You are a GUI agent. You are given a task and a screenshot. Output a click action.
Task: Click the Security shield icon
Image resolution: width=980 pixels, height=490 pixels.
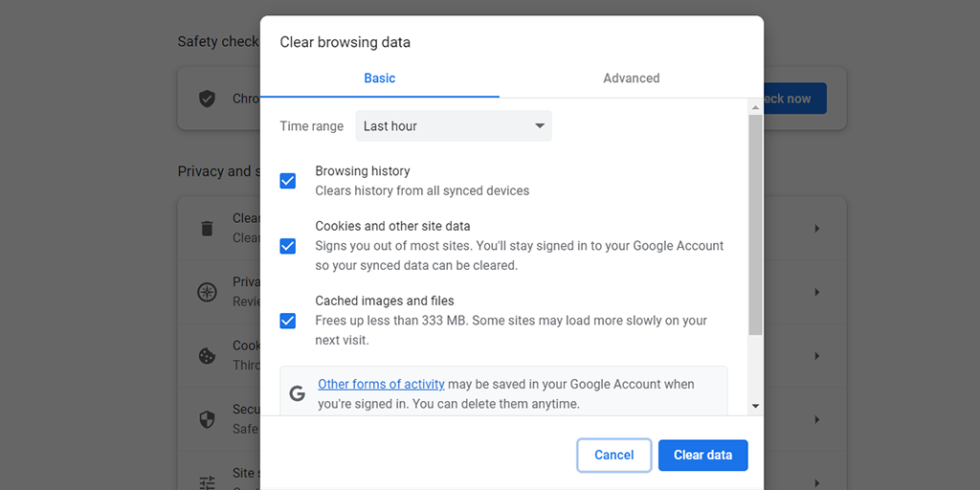click(207, 419)
